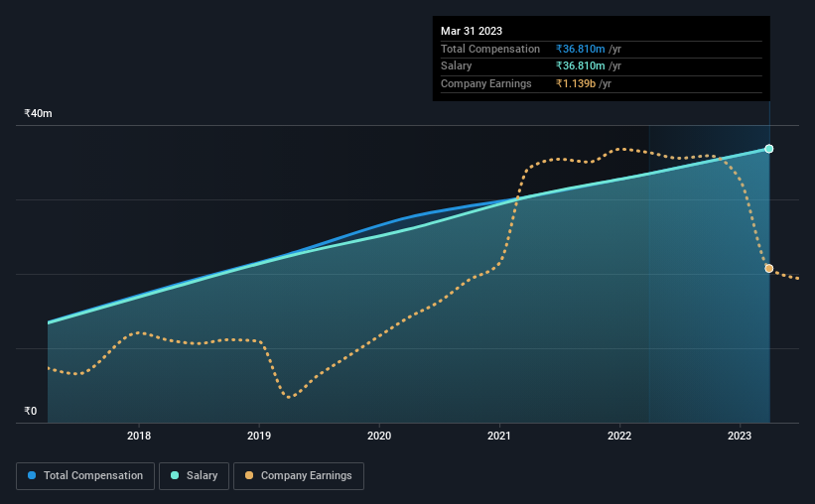Click the 2019 x-axis label
Screen dimensions: 815x504
coord(259,436)
